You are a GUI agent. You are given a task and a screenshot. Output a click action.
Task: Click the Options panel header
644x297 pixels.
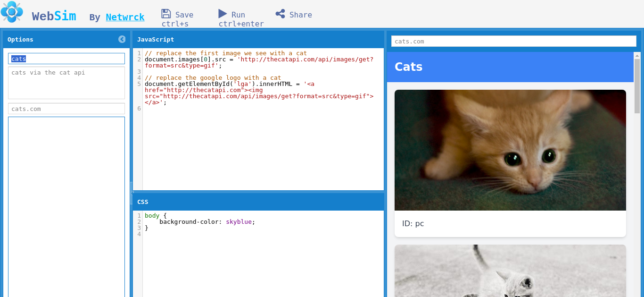66,40
